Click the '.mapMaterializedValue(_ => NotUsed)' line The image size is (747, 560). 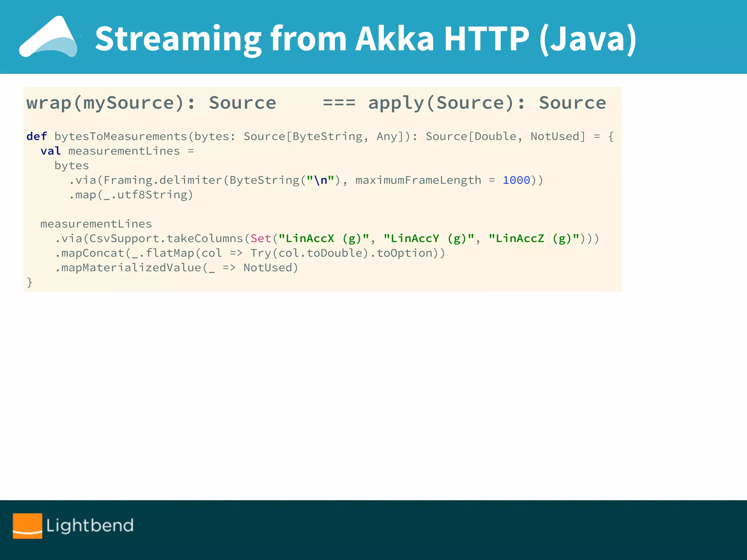177,268
